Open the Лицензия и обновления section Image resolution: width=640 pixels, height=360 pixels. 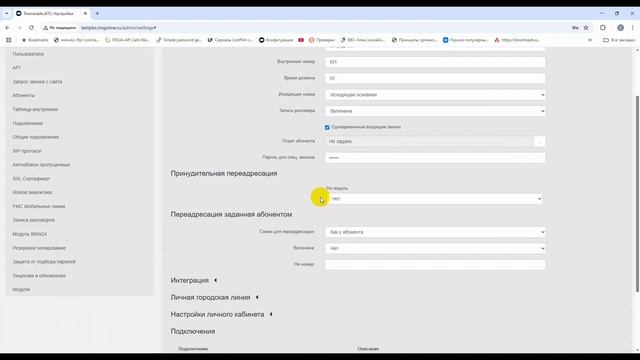(x=39, y=276)
